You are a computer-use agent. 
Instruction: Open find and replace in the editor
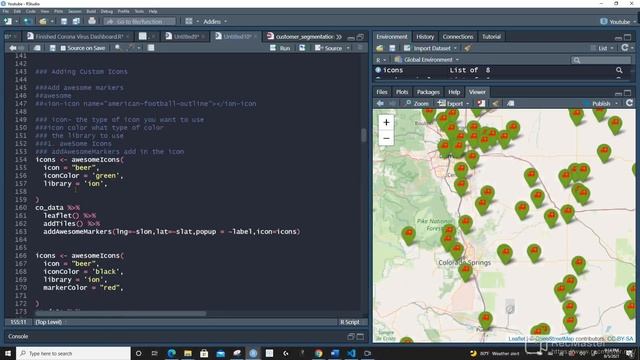(x=118, y=48)
